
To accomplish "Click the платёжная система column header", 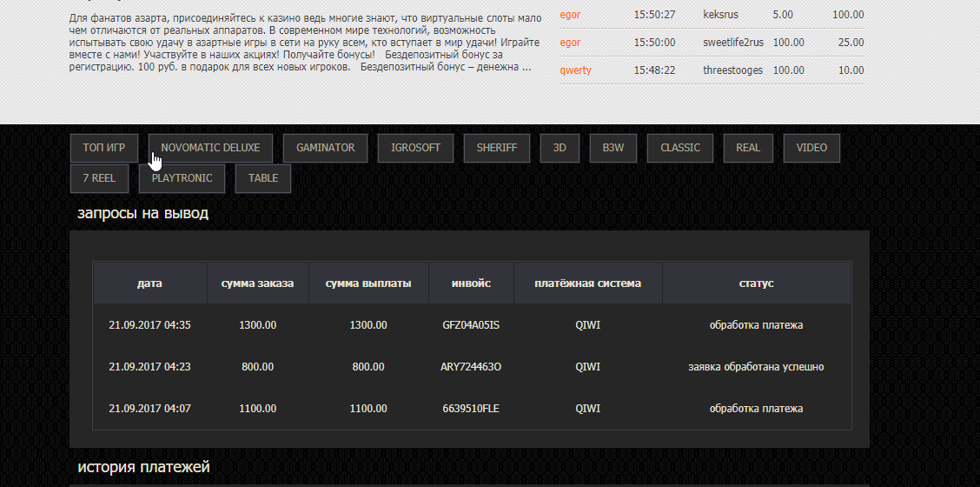I will click(x=587, y=284).
